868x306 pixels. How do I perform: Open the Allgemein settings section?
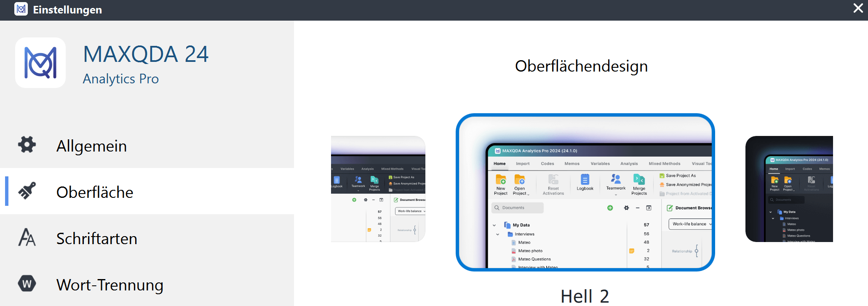click(x=147, y=145)
